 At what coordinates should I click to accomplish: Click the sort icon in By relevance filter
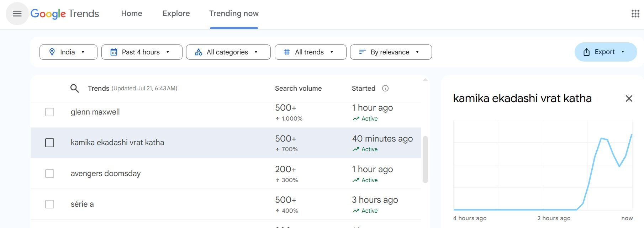(x=362, y=52)
